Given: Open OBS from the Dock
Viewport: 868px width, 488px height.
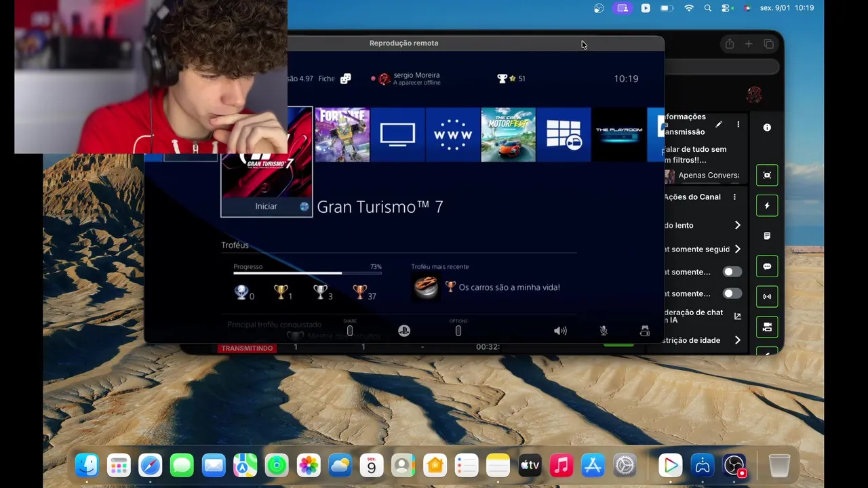Looking at the screenshot, I should click(734, 466).
